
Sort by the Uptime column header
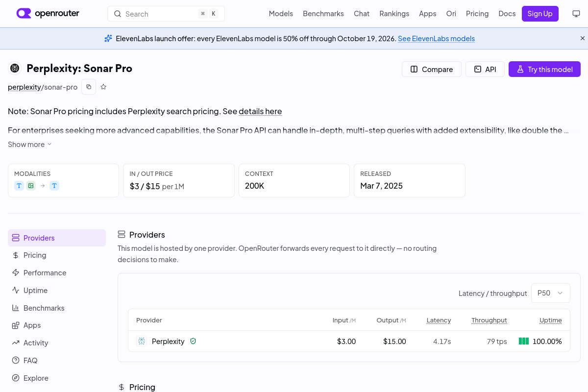551,320
